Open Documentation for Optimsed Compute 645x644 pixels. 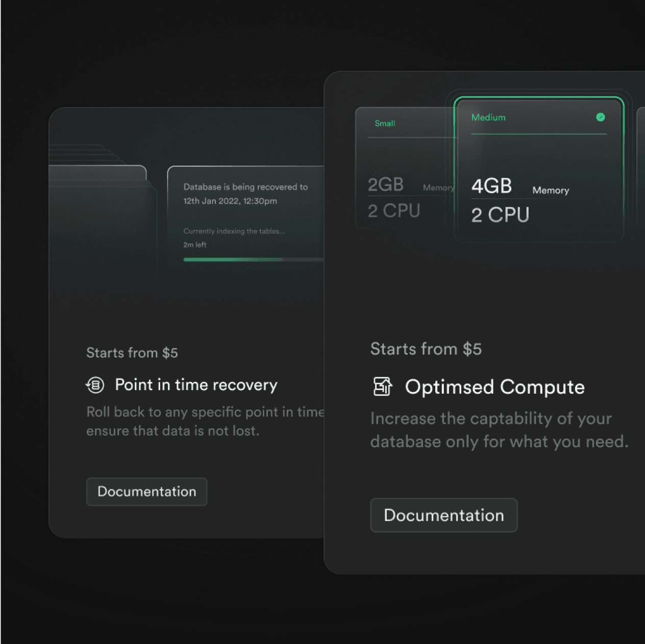443,515
